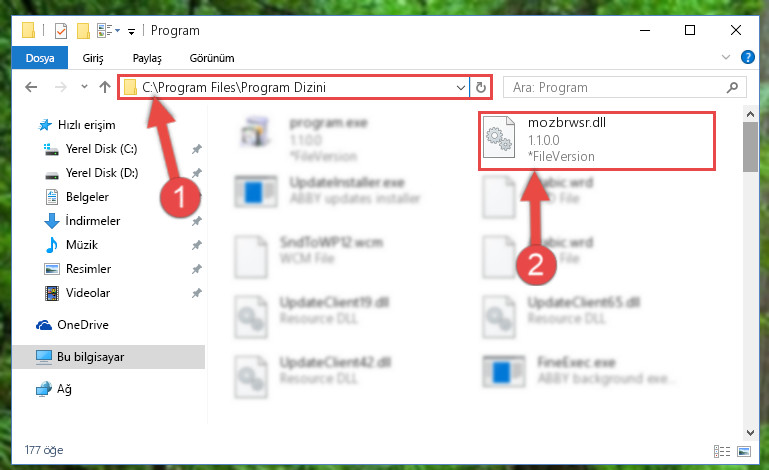Image resolution: width=769 pixels, height=470 pixels.
Task: Select the mozbrwsr.dll file
Action: pos(597,141)
